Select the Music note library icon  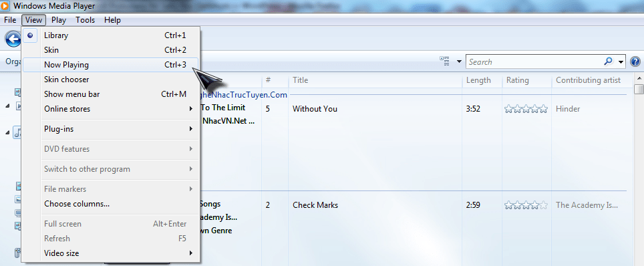18,132
